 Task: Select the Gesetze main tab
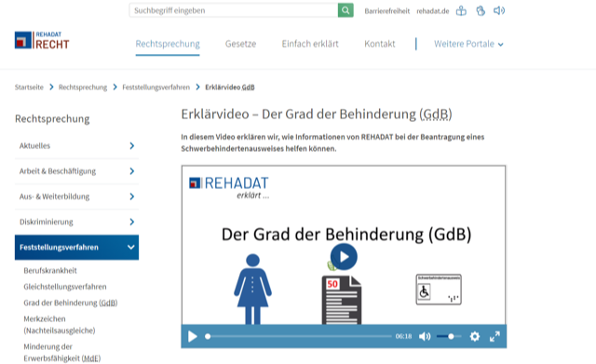(x=240, y=44)
